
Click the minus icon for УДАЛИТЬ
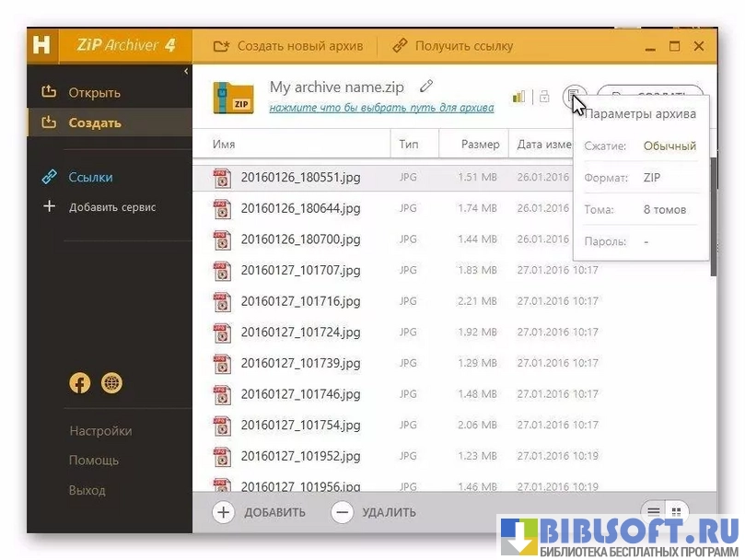tap(342, 512)
